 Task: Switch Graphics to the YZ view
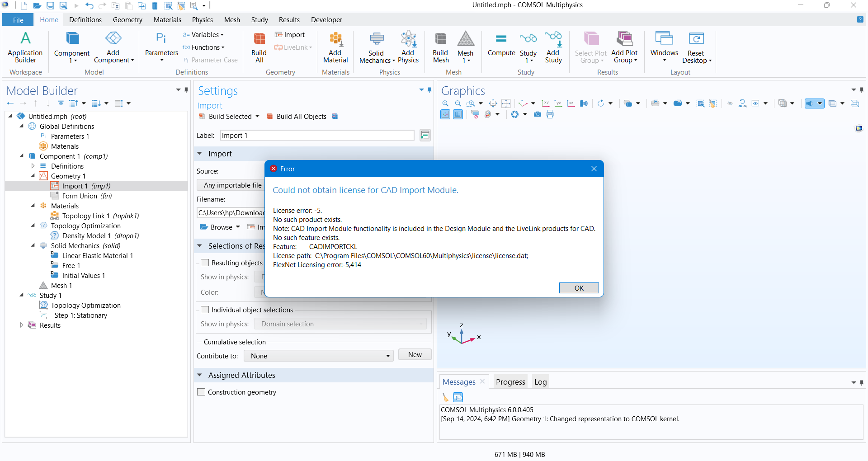pyautogui.click(x=558, y=103)
